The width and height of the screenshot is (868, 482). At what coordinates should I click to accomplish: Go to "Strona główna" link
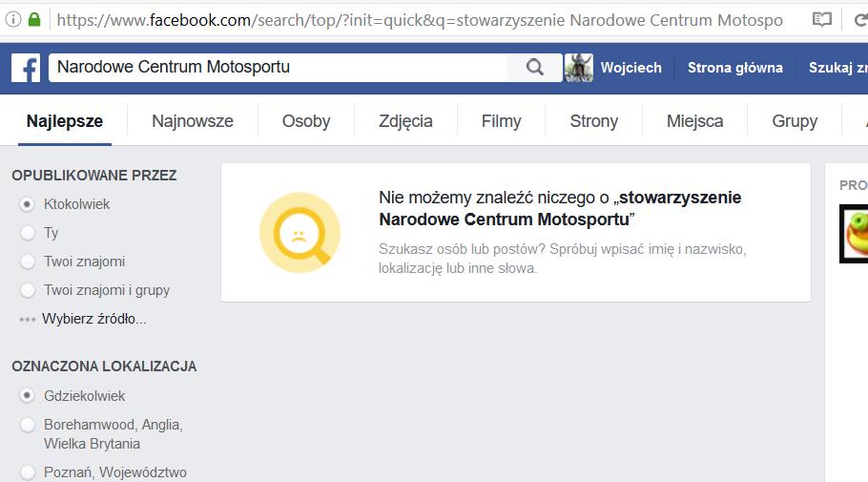pyautogui.click(x=734, y=68)
